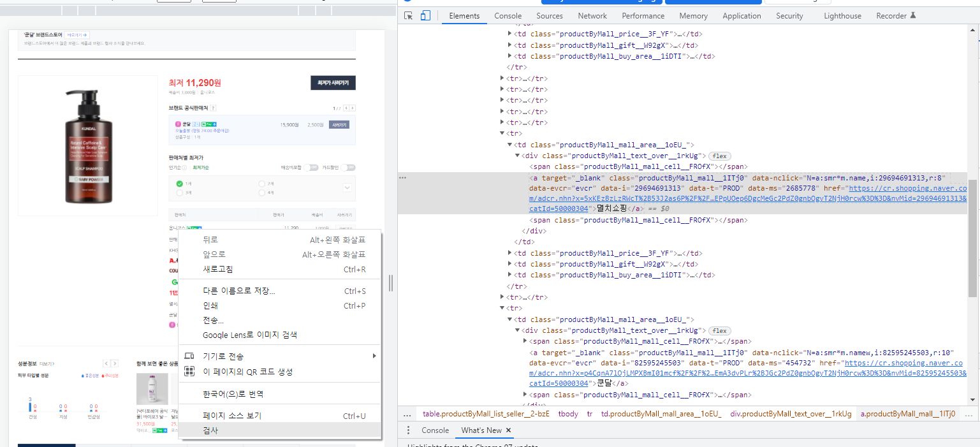Choose 검사 in the context menu
This screenshot has height=447, width=980.
pos(280,430)
